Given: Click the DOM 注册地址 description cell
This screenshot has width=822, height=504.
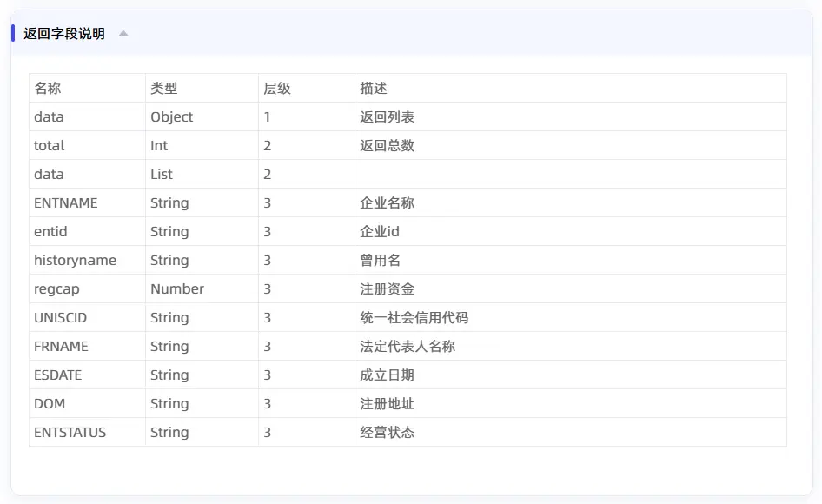Looking at the screenshot, I should [x=388, y=403].
